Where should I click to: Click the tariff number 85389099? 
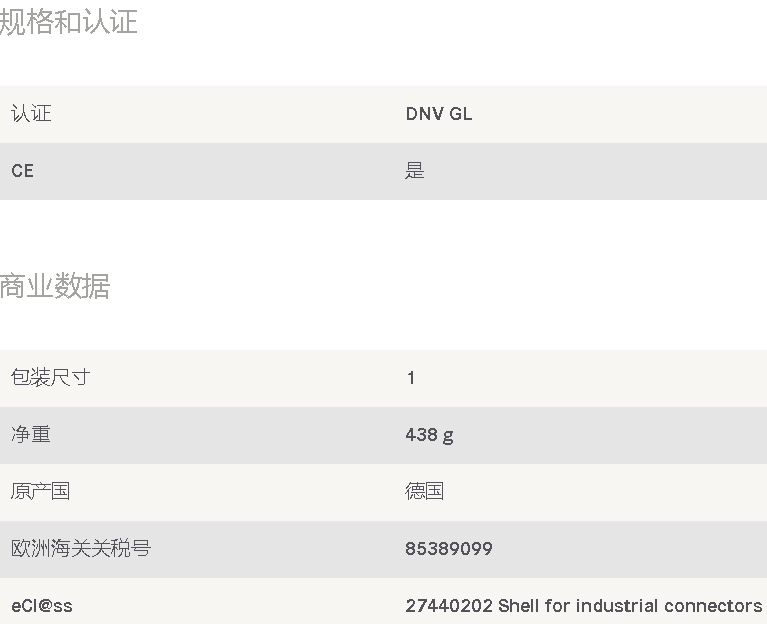pyautogui.click(x=449, y=549)
